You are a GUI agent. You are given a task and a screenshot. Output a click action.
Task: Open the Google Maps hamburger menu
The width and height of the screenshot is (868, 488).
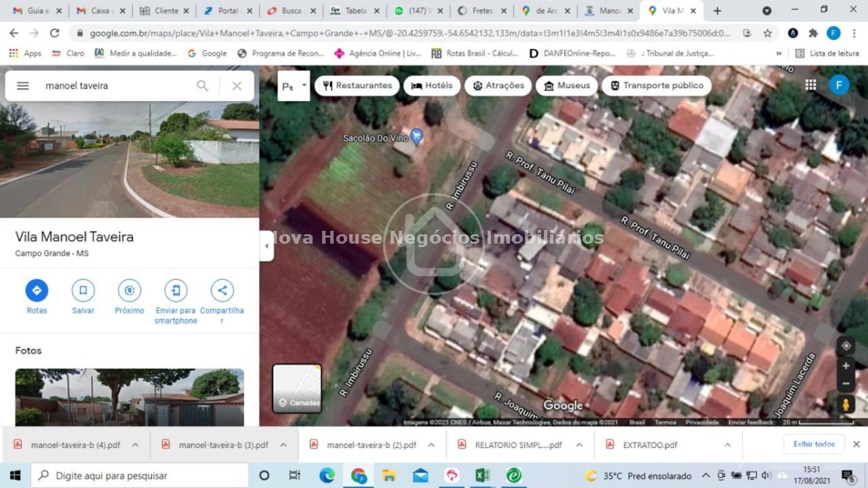pyautogui.click(x=22, y=86)
